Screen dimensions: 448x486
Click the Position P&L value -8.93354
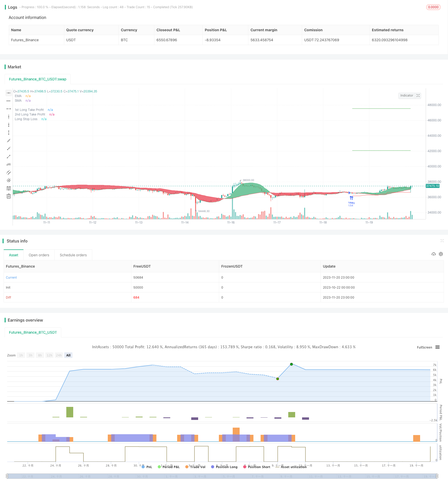[x=212, y=40]
